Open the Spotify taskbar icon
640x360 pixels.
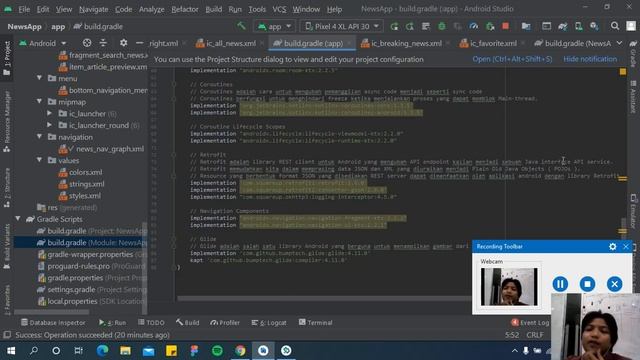pos(217,351)
